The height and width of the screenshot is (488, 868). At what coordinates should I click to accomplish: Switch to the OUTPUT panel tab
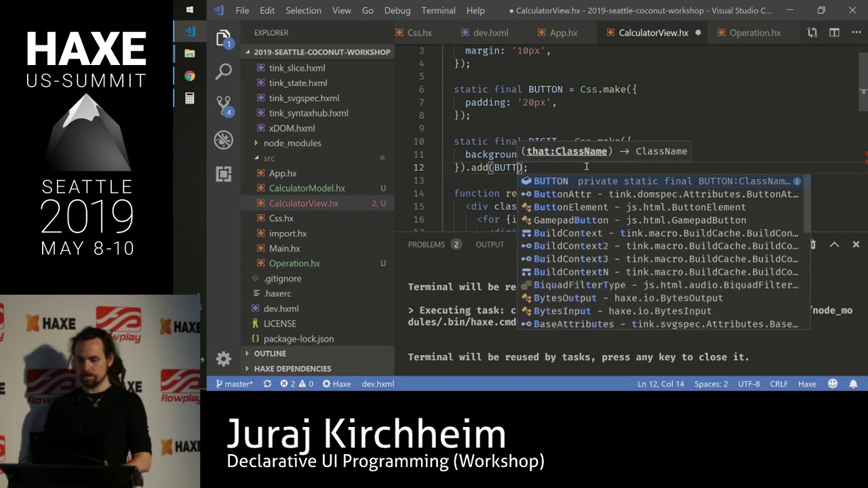tap(490, 244)
